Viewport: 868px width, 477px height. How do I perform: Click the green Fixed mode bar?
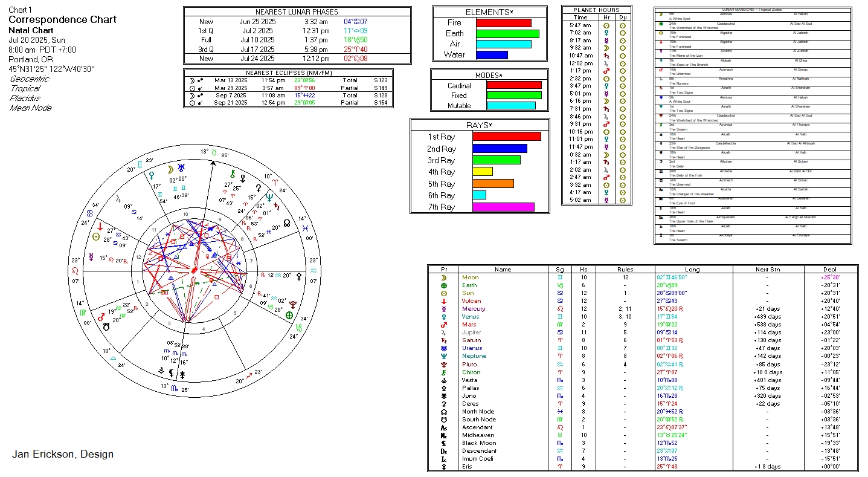tap(513, 96)
